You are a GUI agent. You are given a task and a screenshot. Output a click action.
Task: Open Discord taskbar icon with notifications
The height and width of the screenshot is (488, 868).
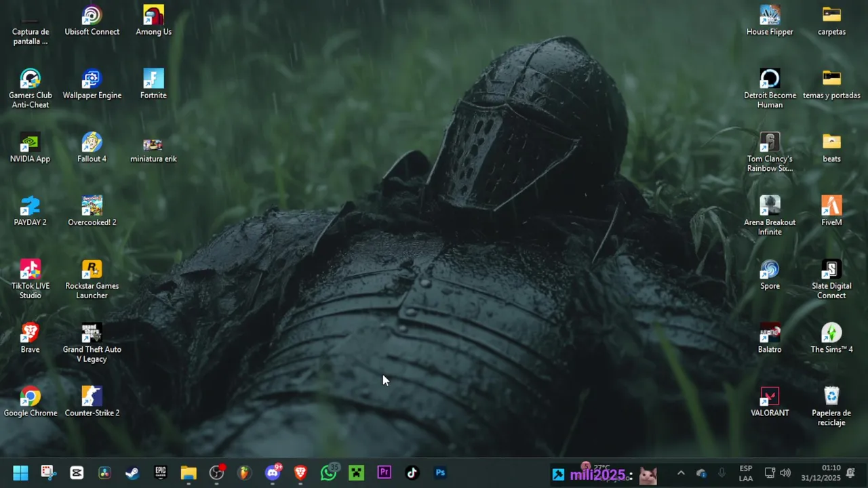tap(273, 473)
